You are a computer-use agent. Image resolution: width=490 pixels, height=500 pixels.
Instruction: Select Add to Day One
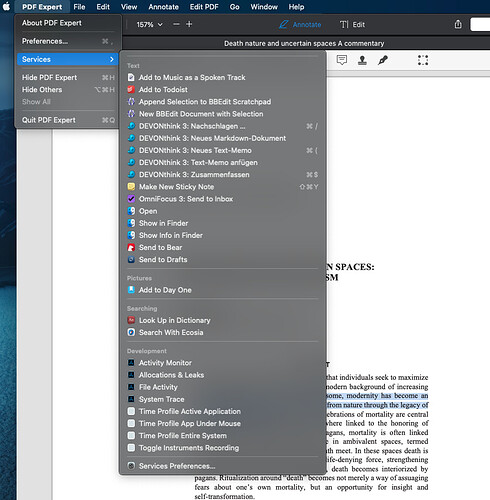(x=223, y=290)
